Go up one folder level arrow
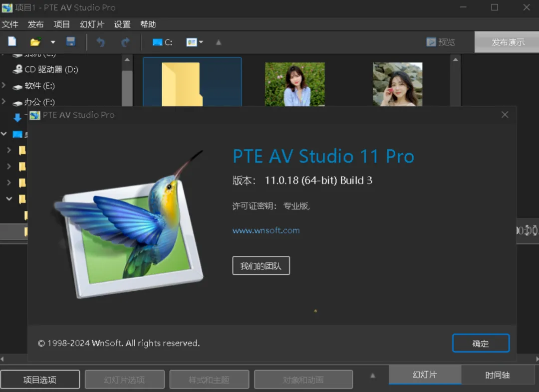 tap(218, 42)
